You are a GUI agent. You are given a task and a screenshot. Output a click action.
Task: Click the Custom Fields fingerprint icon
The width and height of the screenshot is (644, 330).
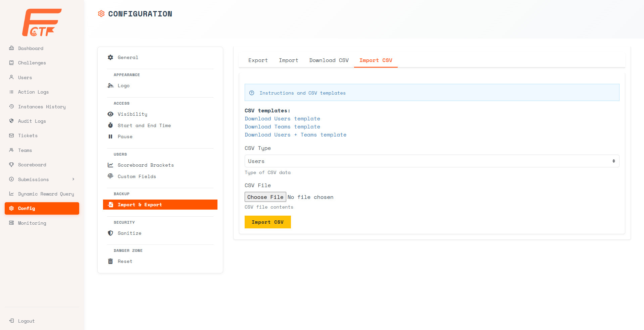(x=110, y=176)
